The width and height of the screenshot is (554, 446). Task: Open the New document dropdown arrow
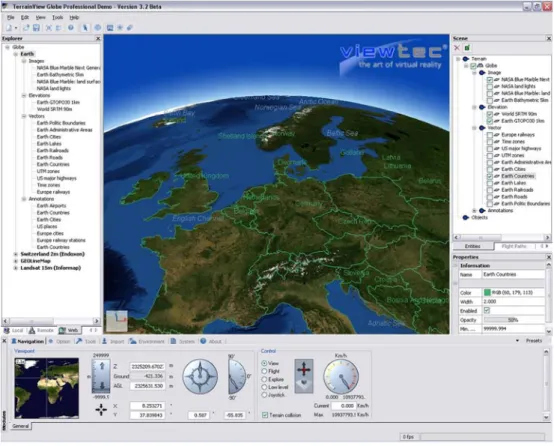[16, 28]
